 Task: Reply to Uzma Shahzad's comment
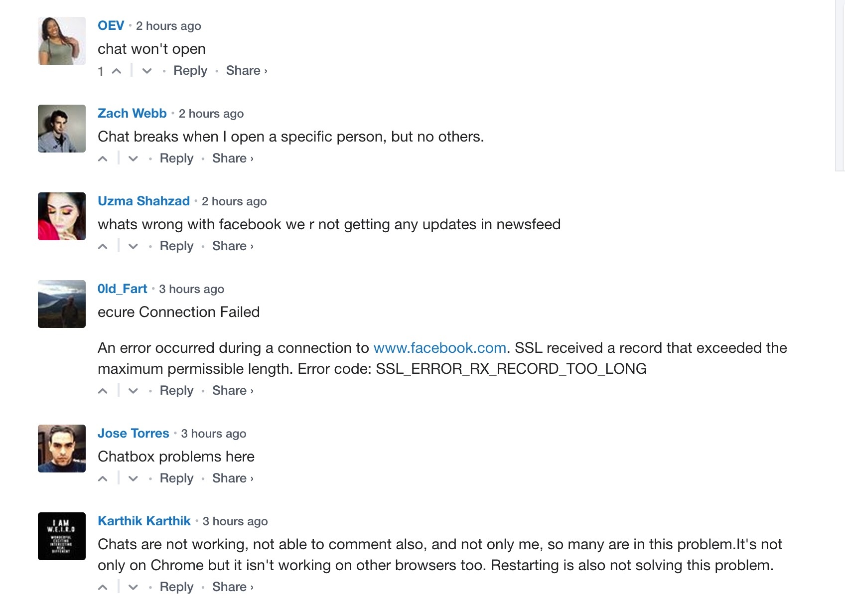(x=176, y=246)
